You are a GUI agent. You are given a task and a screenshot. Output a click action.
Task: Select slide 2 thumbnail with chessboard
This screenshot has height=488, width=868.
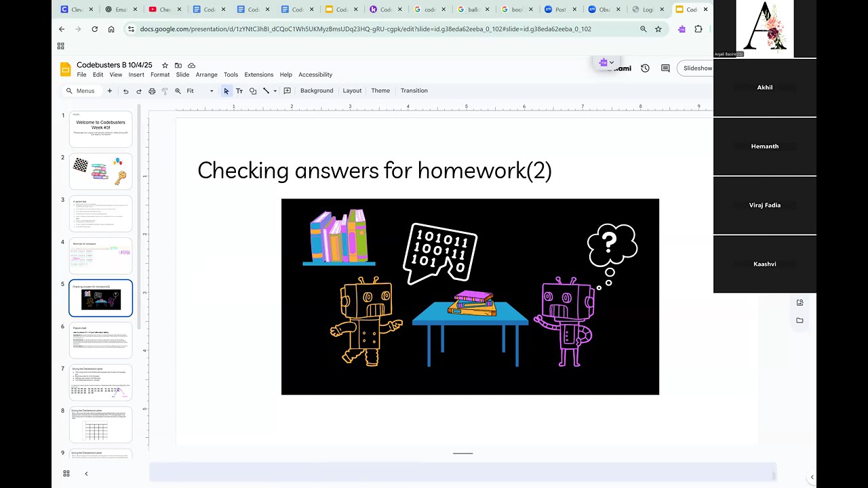click(100, 171)
